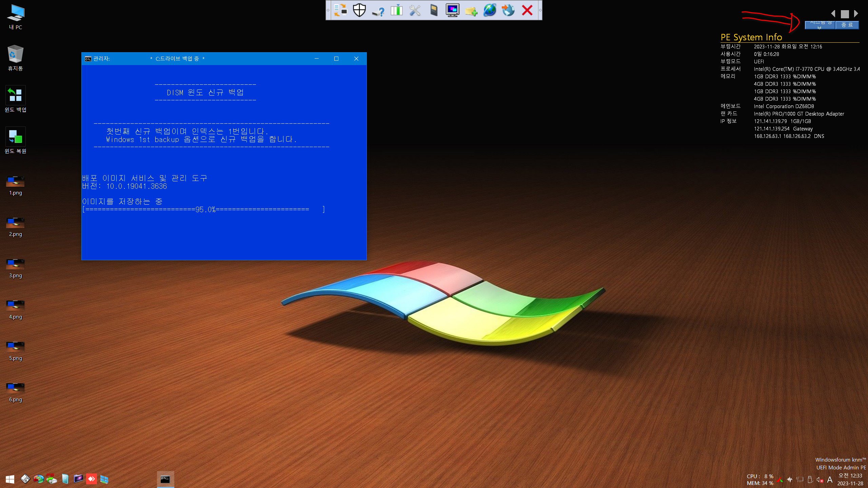This screenshot has height=488, width=868.
Task: Open the FS drive-arrow taskbar icon
Action: [52, 479]
